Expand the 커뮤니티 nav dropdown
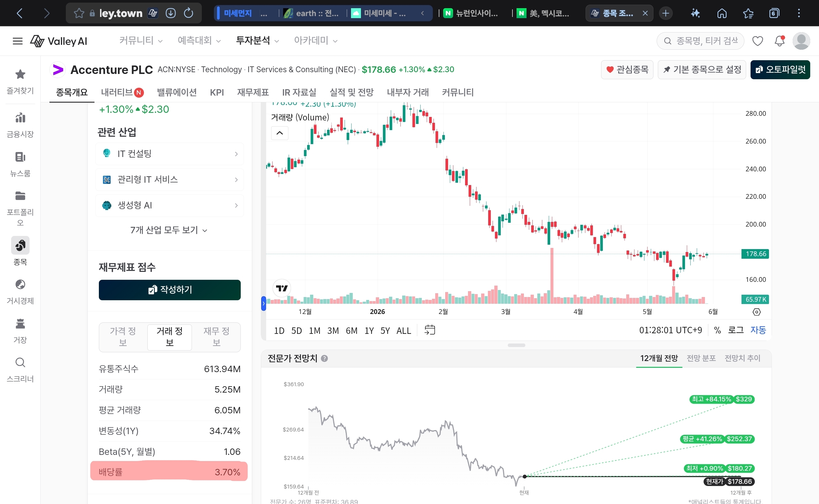The width and height of the screenshot is (819, 504). coord(141,41)
